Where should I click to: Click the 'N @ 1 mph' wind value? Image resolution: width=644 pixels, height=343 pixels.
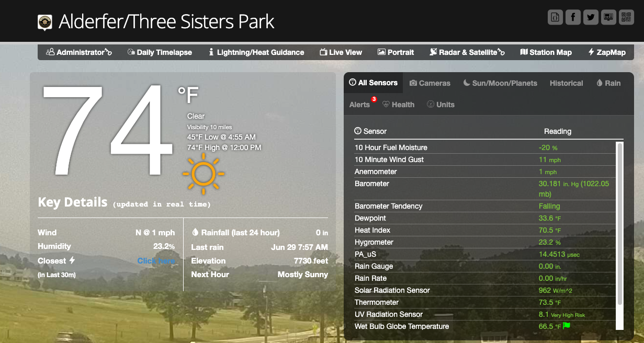155,232
